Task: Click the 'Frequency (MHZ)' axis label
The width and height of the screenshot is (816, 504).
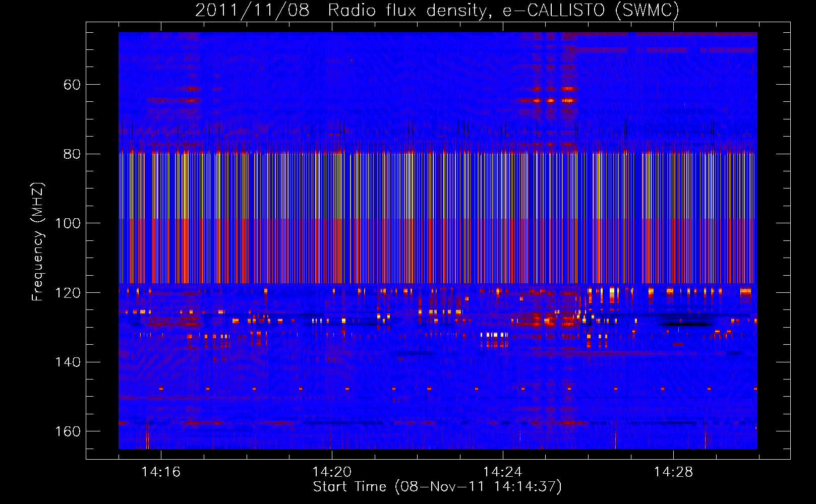Action: (x=38, y=241)
